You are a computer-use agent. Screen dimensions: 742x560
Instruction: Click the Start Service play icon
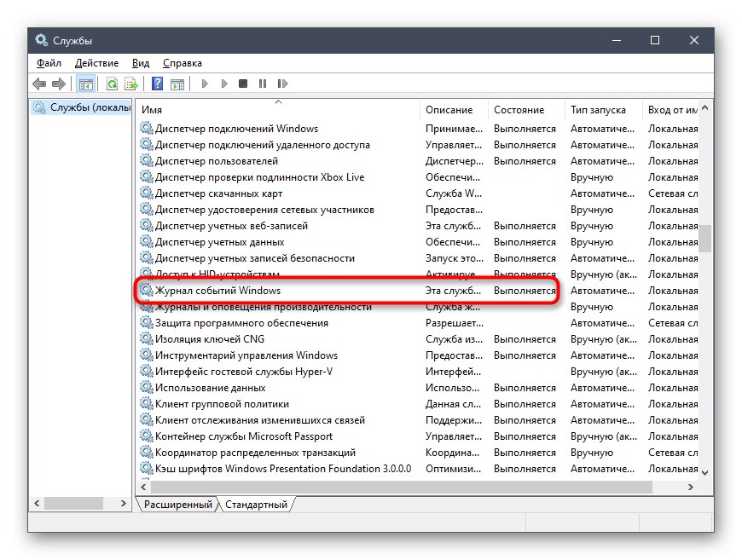[x=204, y=84]
